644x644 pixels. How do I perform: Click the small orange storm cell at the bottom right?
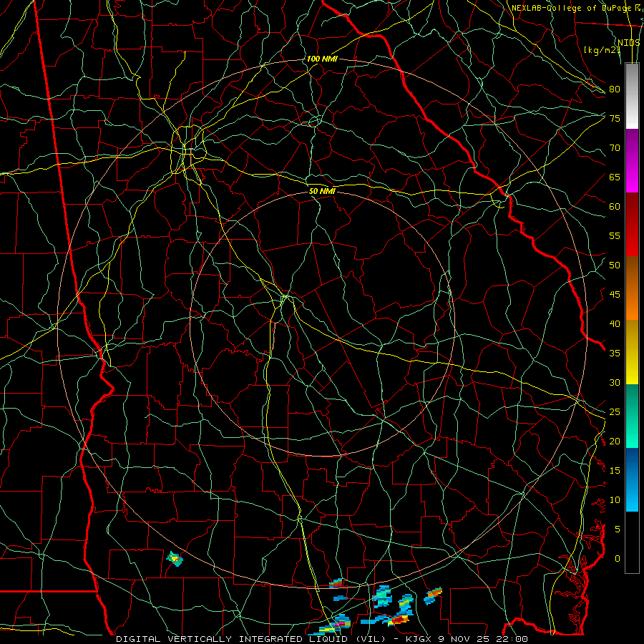[x=434, y=595]
